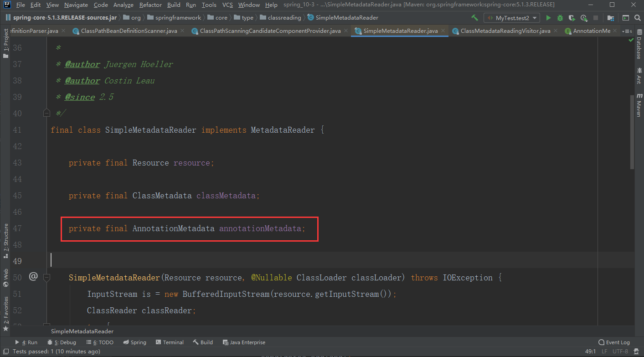Open the File menu
The image size is (644, 357).
[x=21, y=5]
